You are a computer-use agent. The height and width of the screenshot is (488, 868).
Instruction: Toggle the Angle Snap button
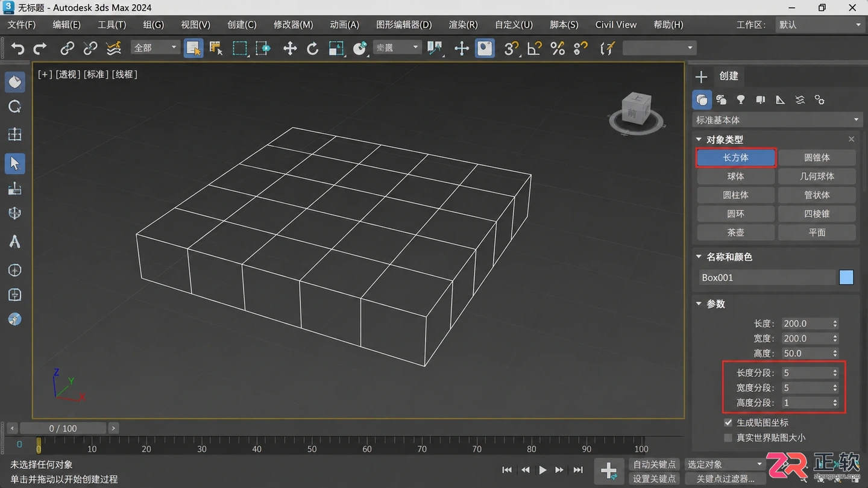[534, 48]
